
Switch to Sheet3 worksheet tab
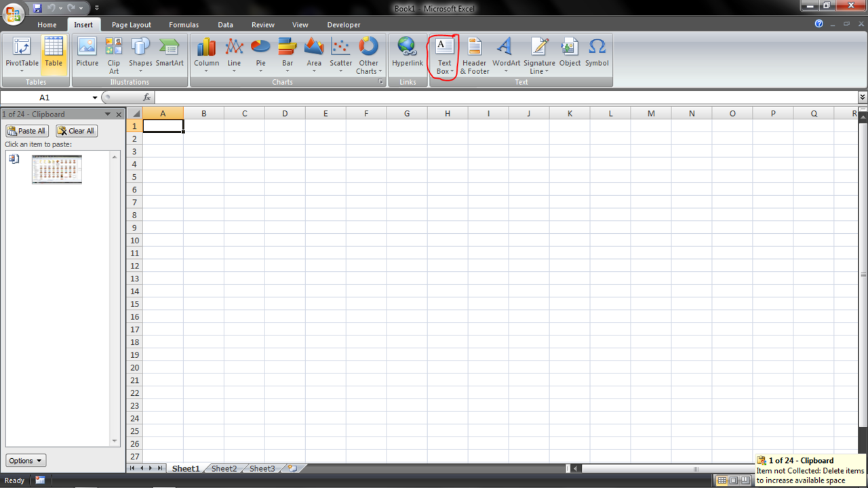(x=262, y=468)
